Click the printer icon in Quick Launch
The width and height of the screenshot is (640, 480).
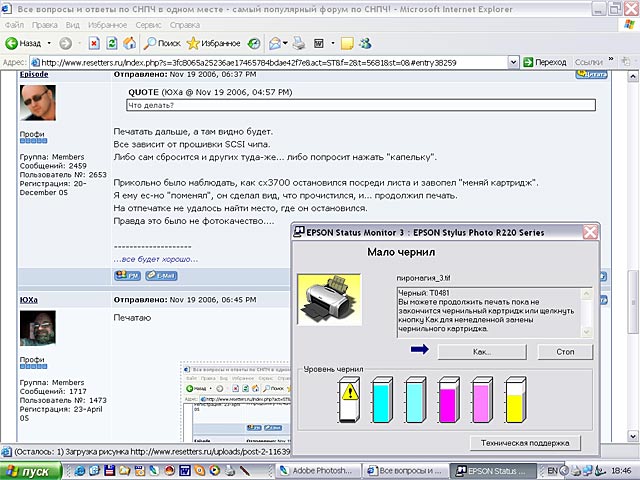pyautogui.click(x=230, y=471)
